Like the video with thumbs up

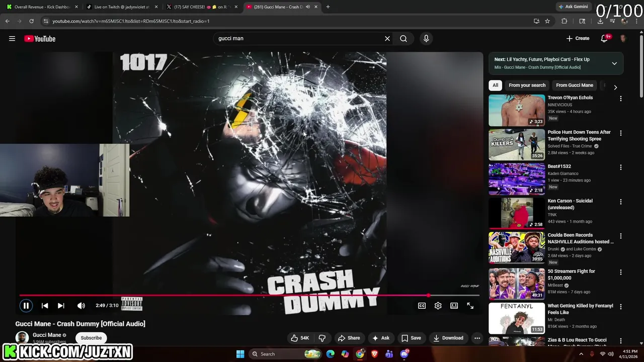(300, 338)
